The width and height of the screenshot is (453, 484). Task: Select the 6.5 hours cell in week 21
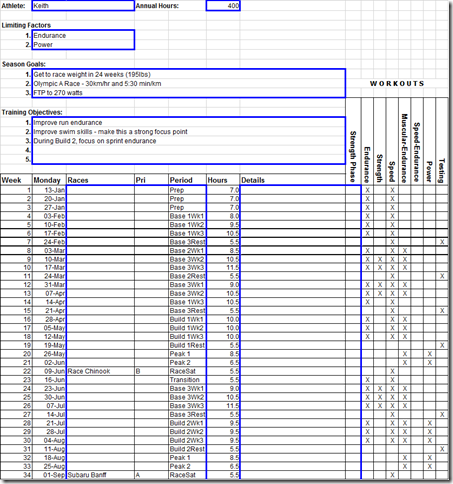click(x=223, y=363)
